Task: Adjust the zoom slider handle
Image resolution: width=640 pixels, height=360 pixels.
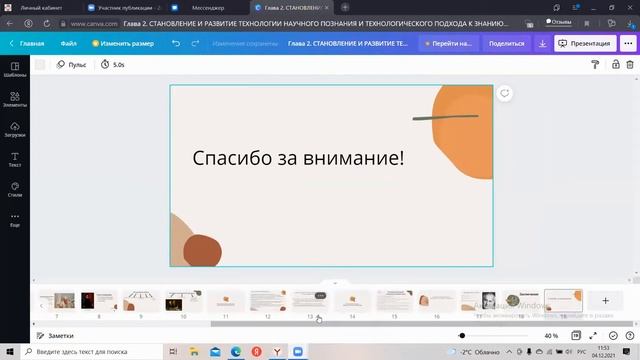Action: (462, 336)
